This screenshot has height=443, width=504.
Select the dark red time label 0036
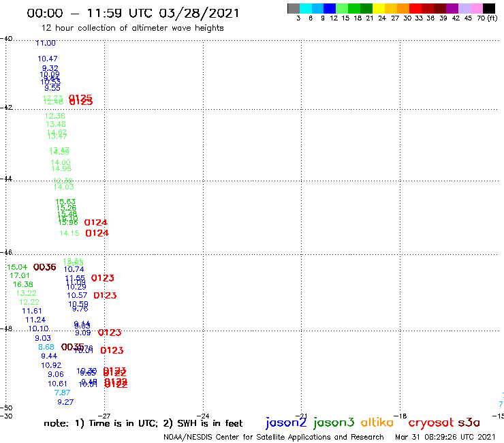point(45,267)
